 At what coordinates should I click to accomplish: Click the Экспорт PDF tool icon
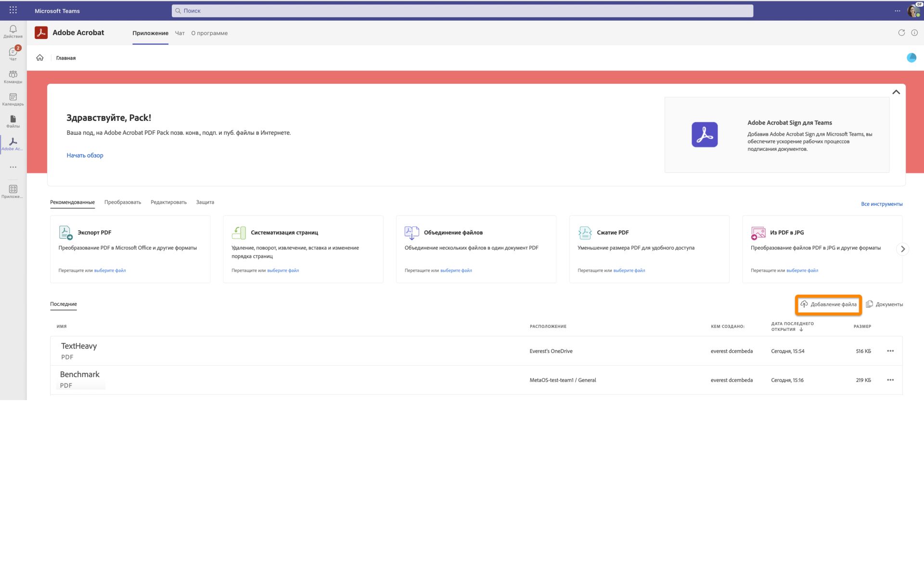pos(65,232)
